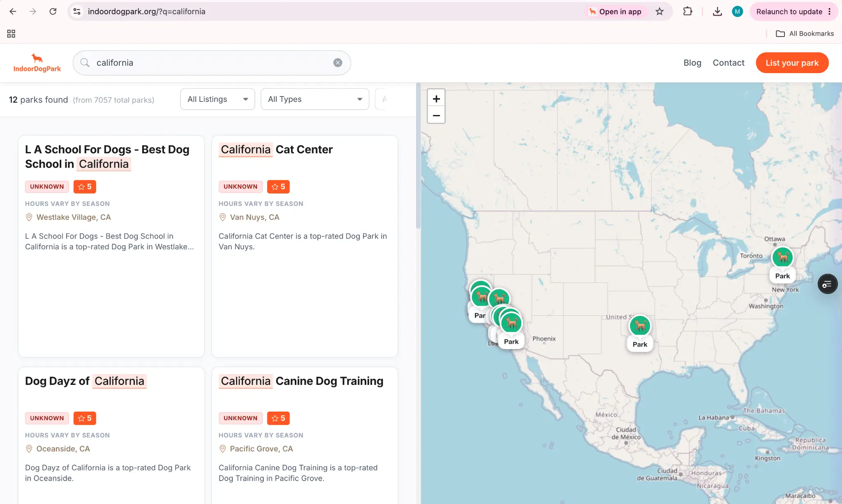Viewport: 842px width, 504px height.
Task: Click the UNKNOWN badge on L A School card
Action: click(x=47, y=186)
